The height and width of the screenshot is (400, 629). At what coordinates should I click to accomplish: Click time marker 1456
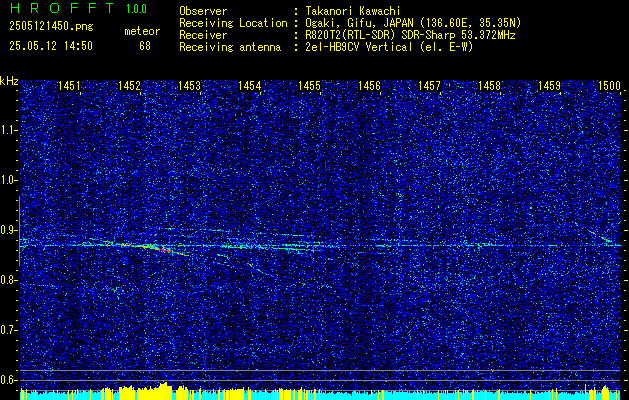coord(369,85)
